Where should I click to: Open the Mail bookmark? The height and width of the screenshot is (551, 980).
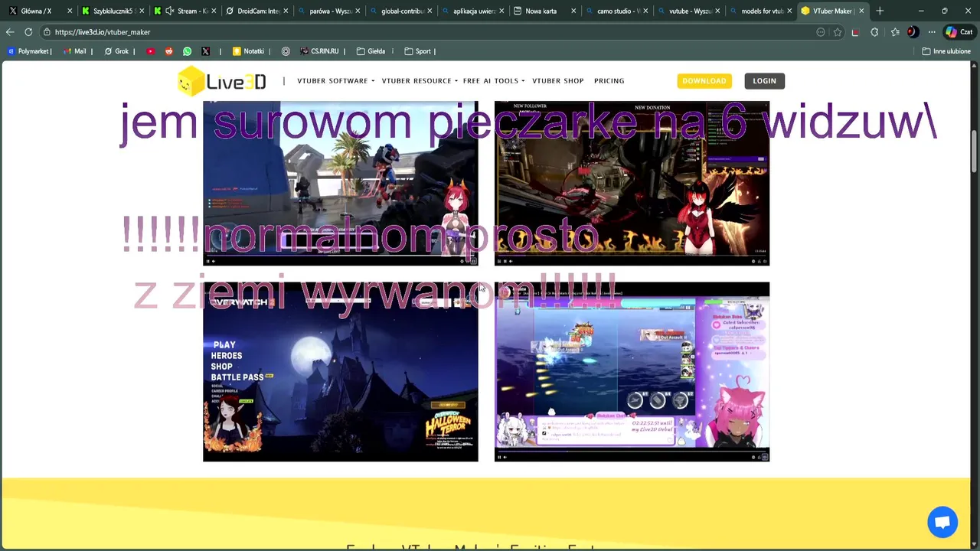[74, 51]
